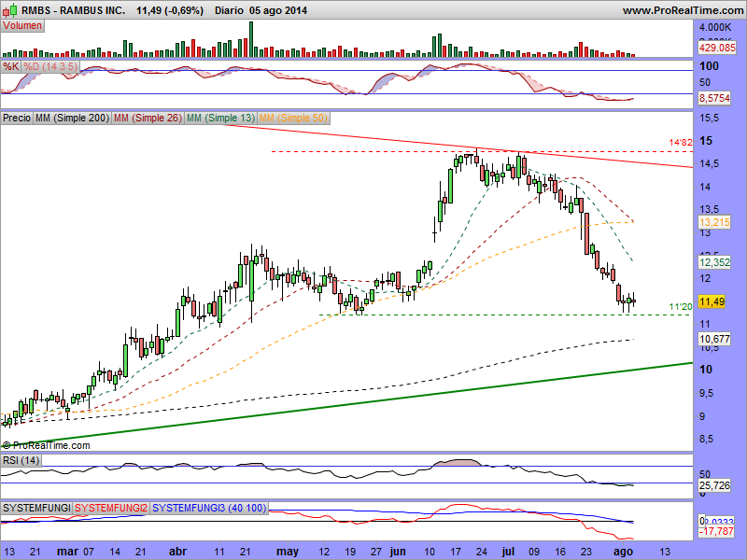Click the 11,49 (-0,69%) quote in header
The height and width of the screenshot is (560, 747).
pos(170,10)
